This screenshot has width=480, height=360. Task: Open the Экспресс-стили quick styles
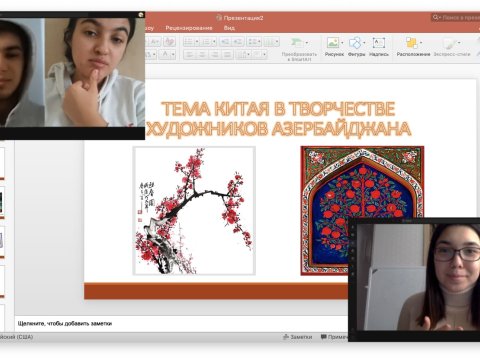tap(452, 47)
